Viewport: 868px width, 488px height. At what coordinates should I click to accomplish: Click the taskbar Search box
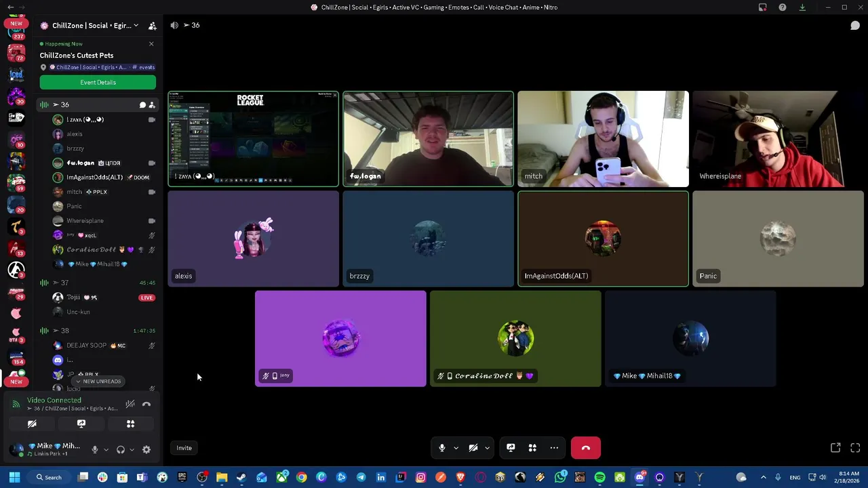pyautogui.click(x=50, y=478)
